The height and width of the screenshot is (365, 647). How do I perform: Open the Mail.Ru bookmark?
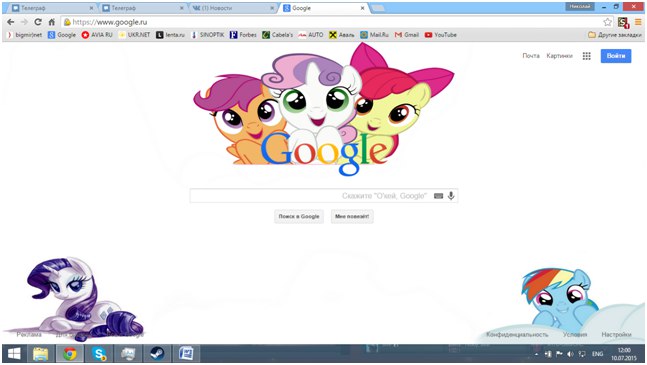(x=374, y=35)
